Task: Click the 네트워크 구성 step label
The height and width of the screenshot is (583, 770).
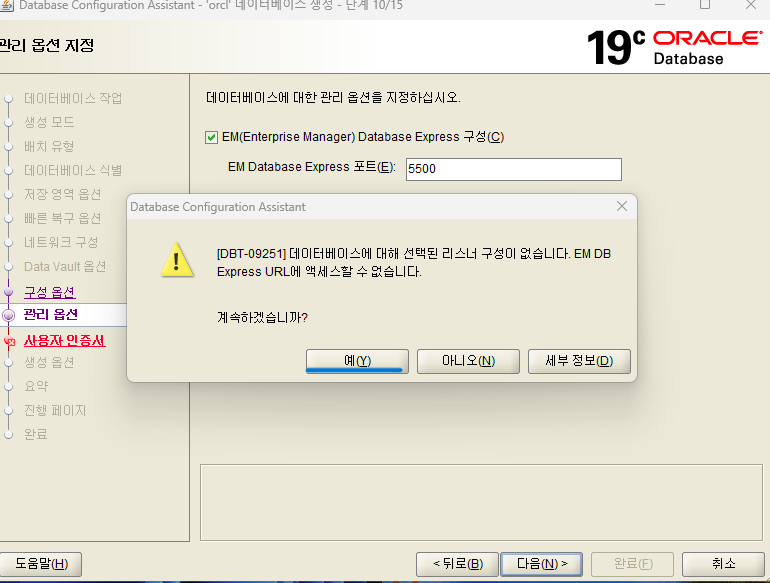Action: click(61, 242)
